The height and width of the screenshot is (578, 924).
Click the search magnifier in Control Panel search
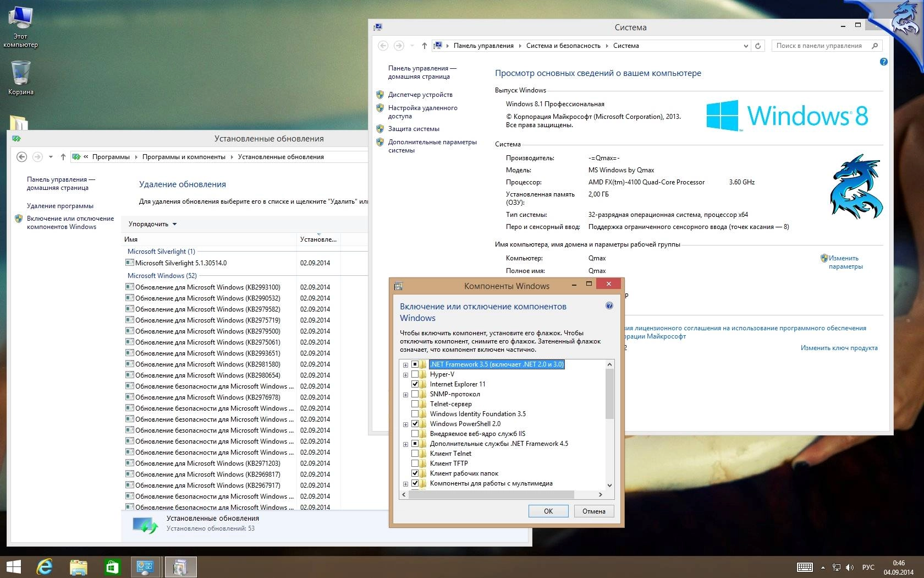(875, 46)
